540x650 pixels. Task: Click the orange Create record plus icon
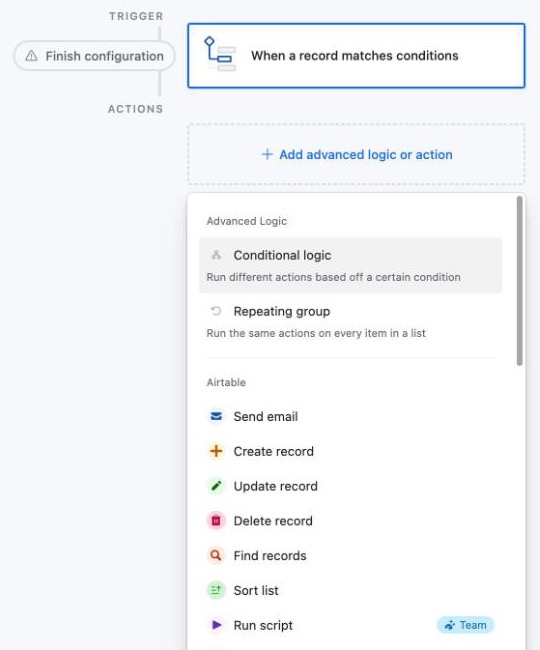click(x=216, y=451)
